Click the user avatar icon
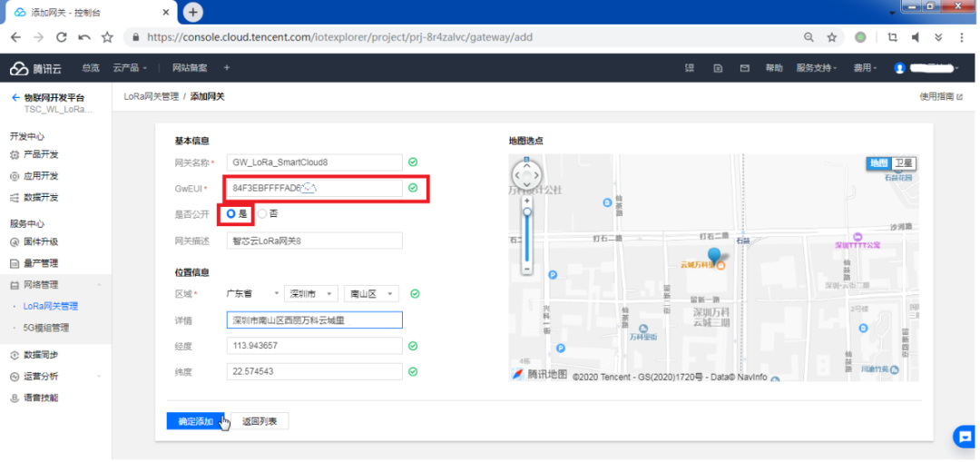 899,68
